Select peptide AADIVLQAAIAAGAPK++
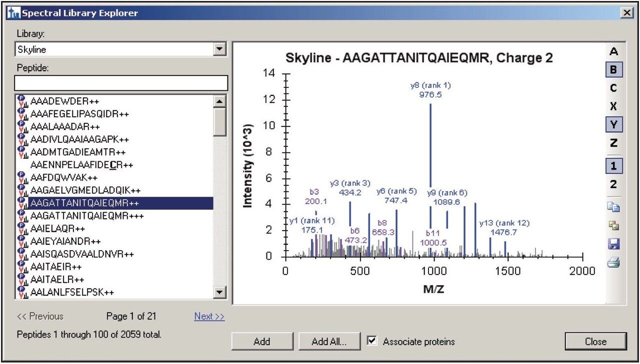Image resolution: width=640 pixels, height=364 pixels. (x=80, y=139)
